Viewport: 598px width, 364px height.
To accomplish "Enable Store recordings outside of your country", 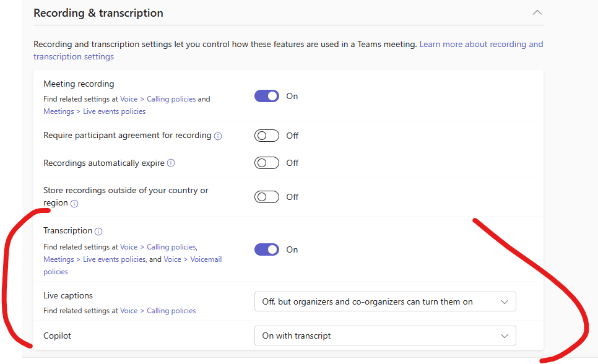I will (266, 197).
